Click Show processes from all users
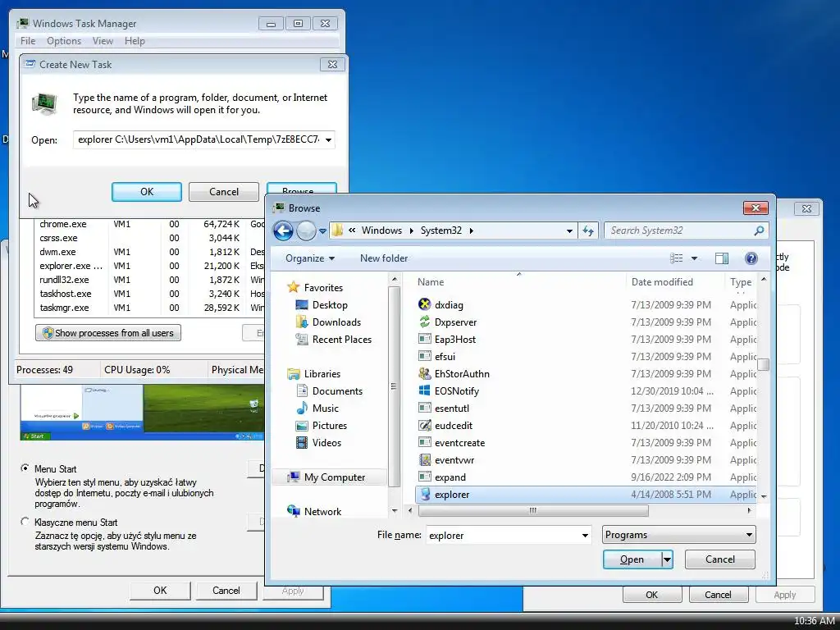Image resolution: width=840 pixels, height=630 pixels. click(108, 333)
